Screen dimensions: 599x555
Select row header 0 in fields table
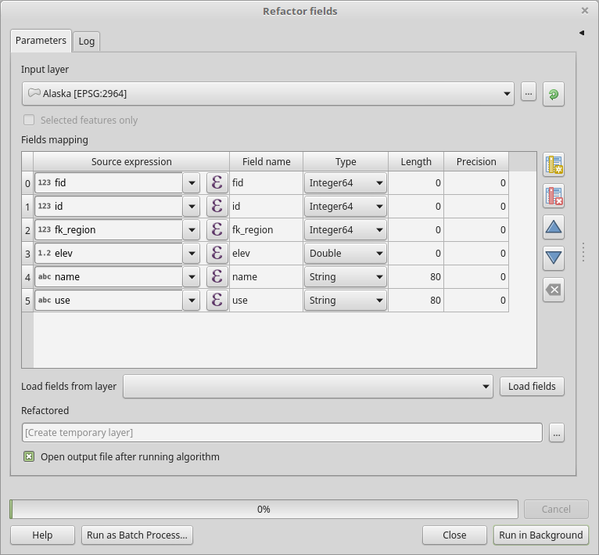click(x=28, y=183)
